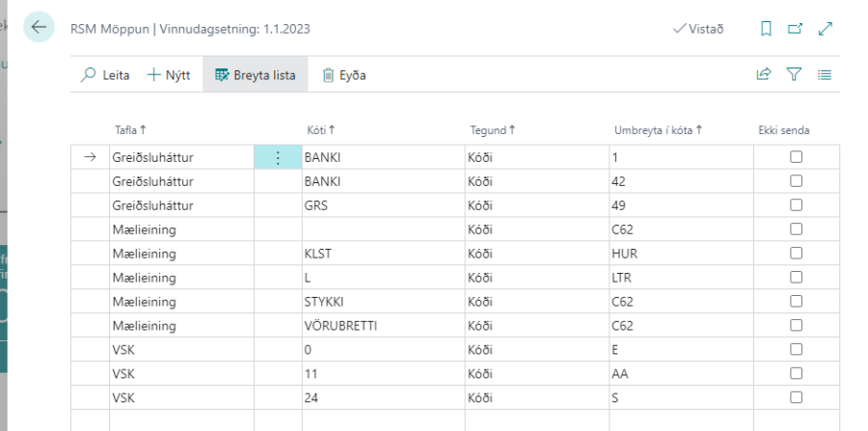Click the bookmark icon in header
868x431 pixels.
click(x=767, y=30)
